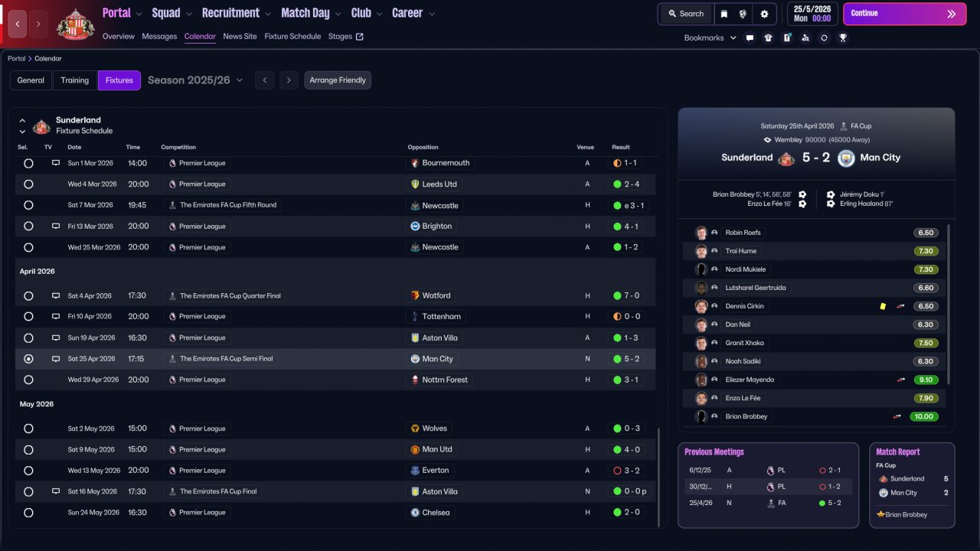Open the Overview sub-tab
Screen dimensions: 980x551
pos(118,37)
